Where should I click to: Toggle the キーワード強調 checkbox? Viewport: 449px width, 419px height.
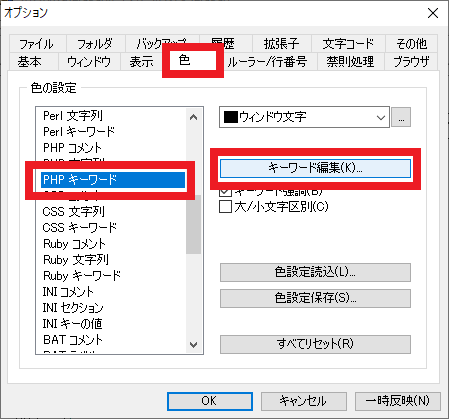coord(225,191)
